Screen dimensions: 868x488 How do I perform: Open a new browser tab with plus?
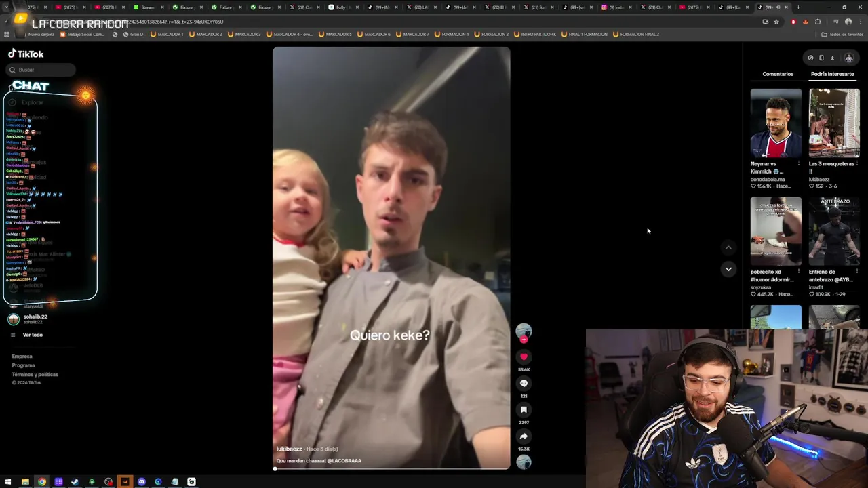tap(798, 7)
